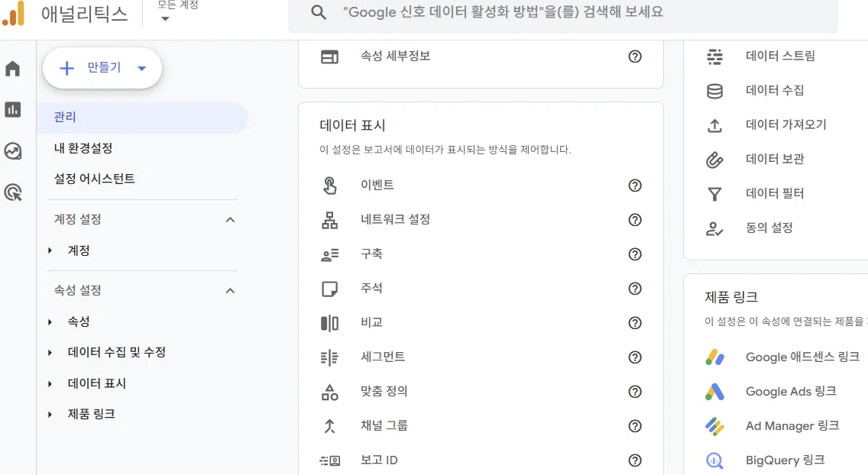The width and height of the screenshot is (868, 475).
Task: Collapse the 계정 설정 section chevron
Action: [x=230, y=220]
